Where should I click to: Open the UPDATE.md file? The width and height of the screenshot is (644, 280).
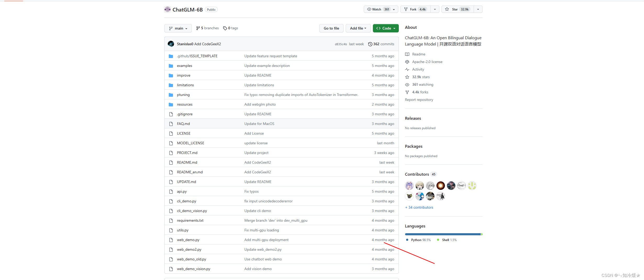coord(186,182)
